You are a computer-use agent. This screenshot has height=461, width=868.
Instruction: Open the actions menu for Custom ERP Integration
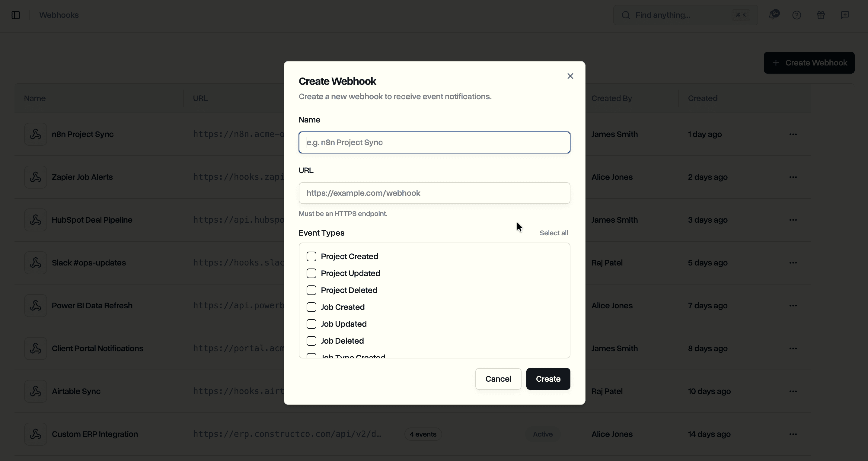(x=793, y=434)
